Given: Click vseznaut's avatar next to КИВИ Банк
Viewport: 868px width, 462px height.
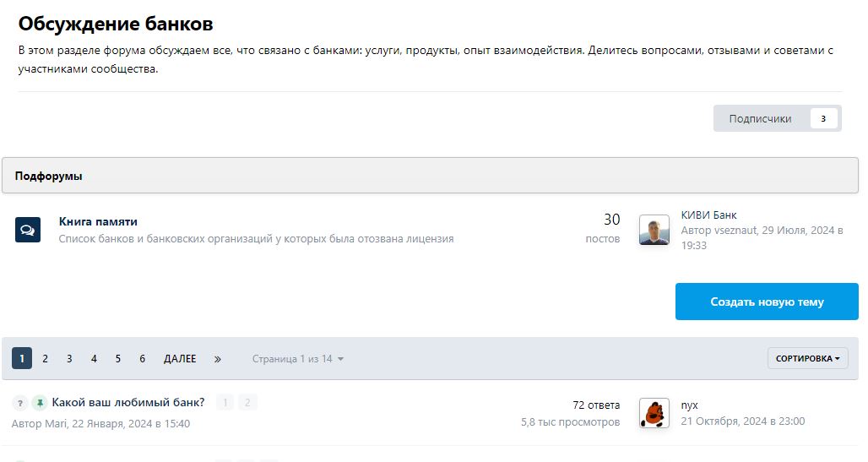Looking at the screenshot, I should [x=654, y=230].
